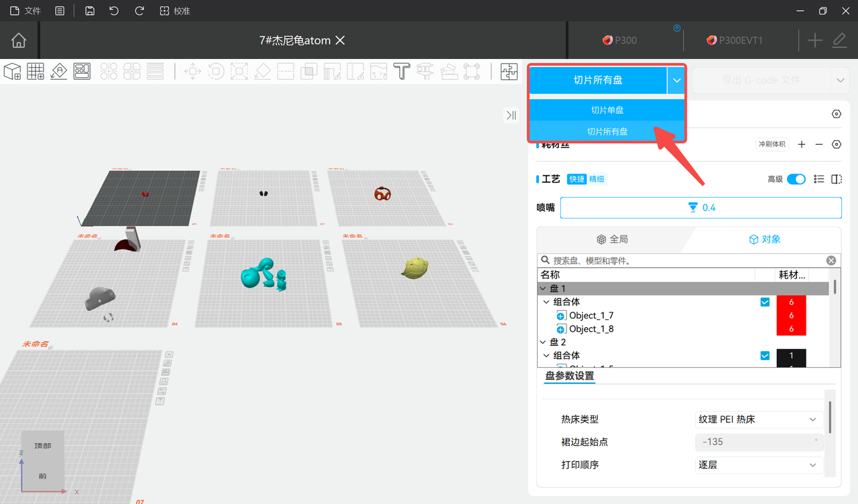Choose 切片所有盘 from the dropdown list

coord(607,131)
